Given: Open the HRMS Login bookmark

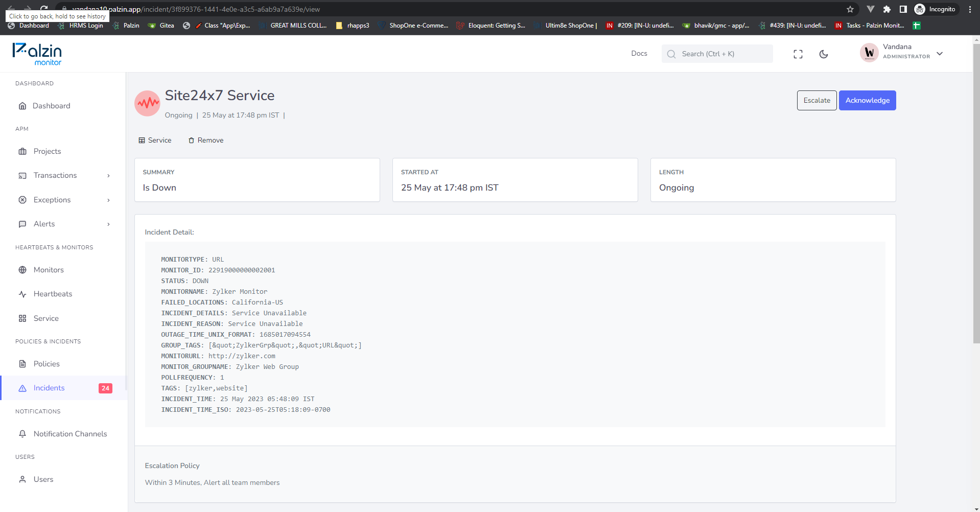Looking at the screenshot, I should coord(81,26).
